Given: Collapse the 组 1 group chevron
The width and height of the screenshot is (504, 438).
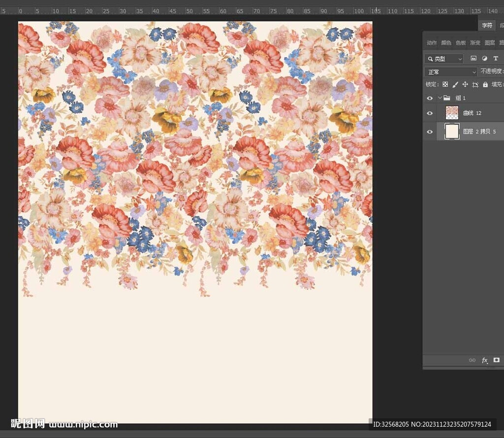Looking at the screenshot, I should click(440, 98).
